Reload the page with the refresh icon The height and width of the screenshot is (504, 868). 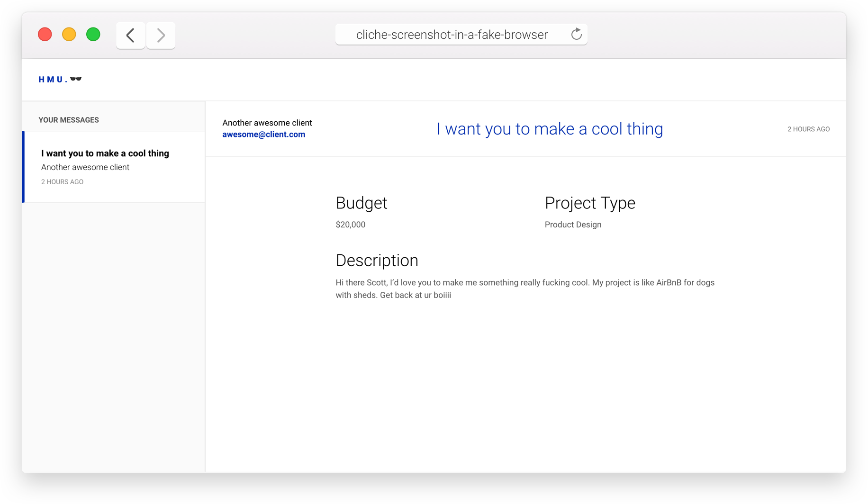pos(576,34)
